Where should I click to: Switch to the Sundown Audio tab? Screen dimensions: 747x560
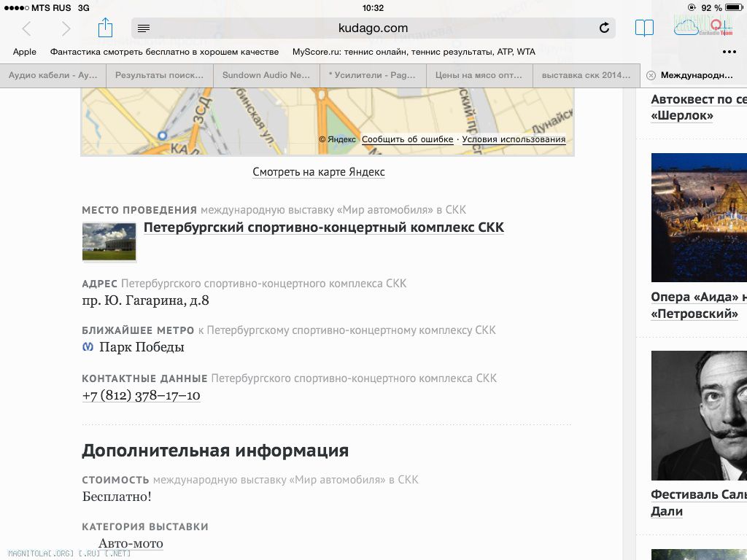point(266,75)
